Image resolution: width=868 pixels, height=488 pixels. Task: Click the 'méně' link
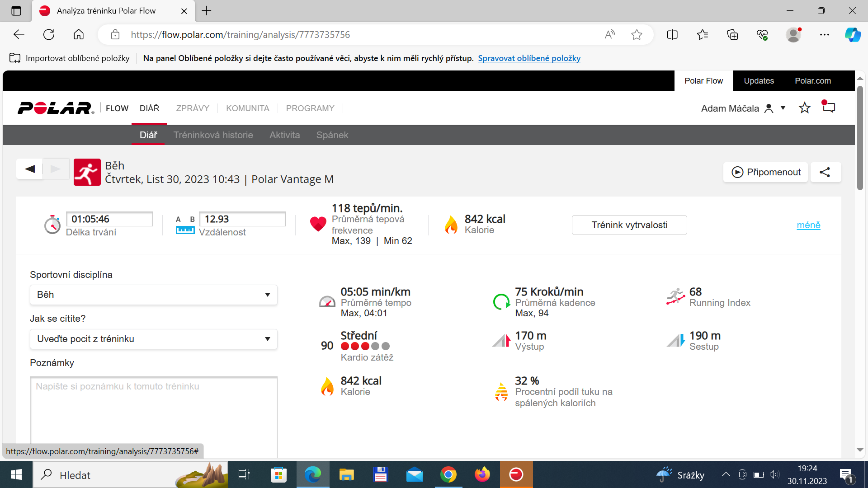point(808,225)
